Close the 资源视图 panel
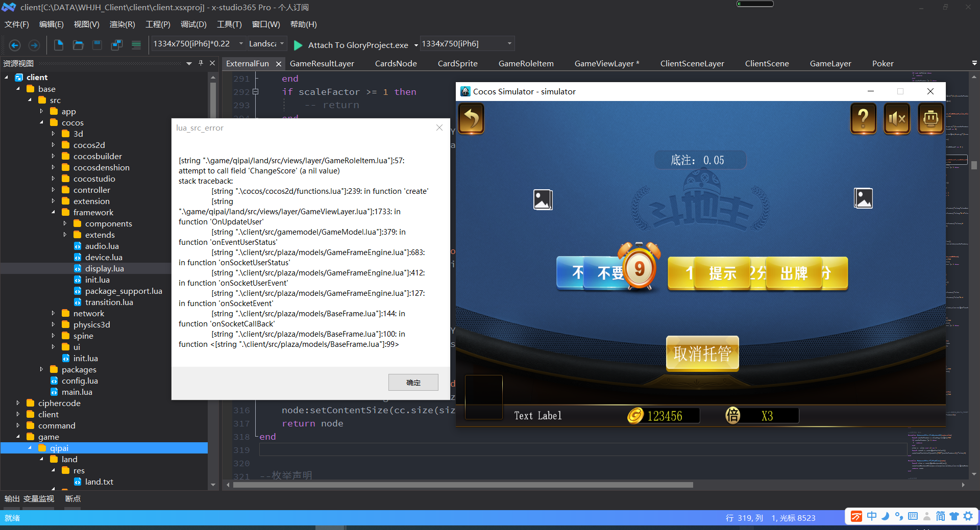This screenshot has height=530, width=980. [212, 63]
